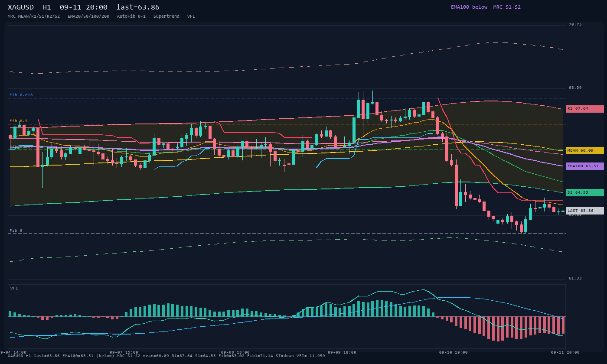Click the EMA20/50/100/200 indicator label
The height and width of the screenshot is (364, 607).
tap(88, 16)
